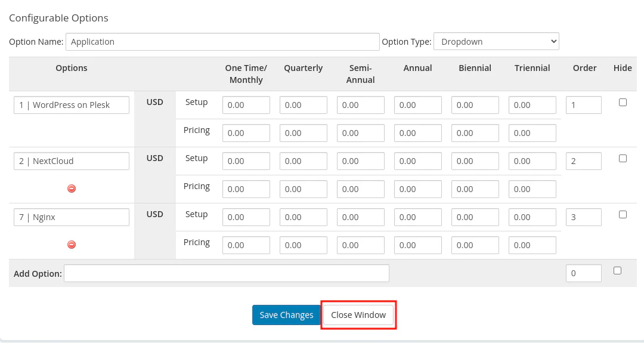This screenshot has height=343, width=644.
Task: Edit WordPress Setup Semi-Annual field
Action: point(361,105)
